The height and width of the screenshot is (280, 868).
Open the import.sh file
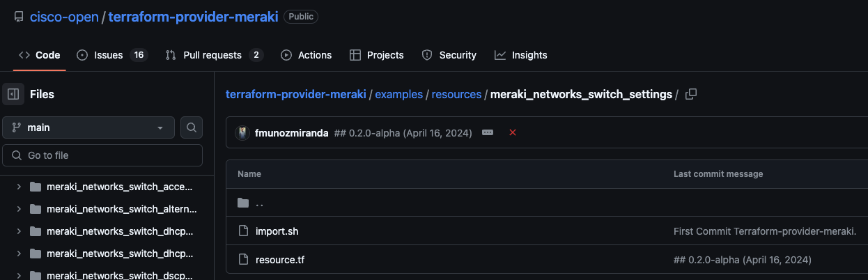[x=277, y=231]
